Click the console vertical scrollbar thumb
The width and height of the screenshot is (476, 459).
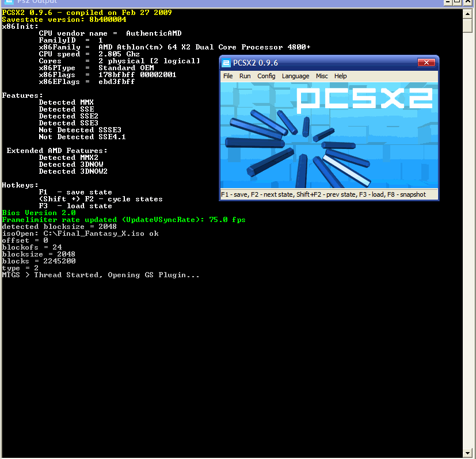467,25
